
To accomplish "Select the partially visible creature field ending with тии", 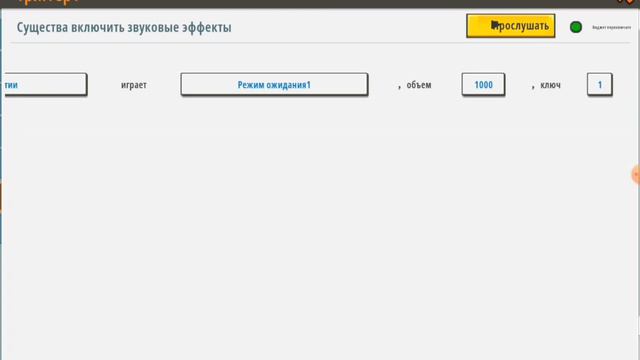I will click(x=45, y=84).
